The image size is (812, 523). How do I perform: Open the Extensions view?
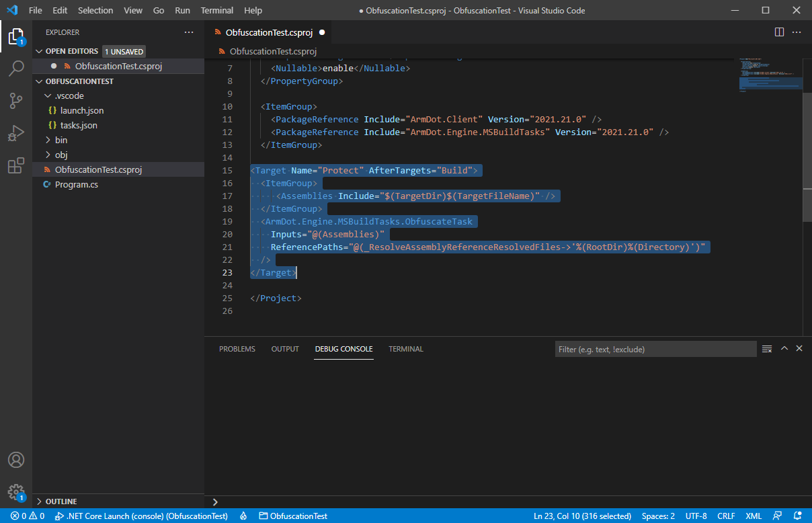(16, 165)
